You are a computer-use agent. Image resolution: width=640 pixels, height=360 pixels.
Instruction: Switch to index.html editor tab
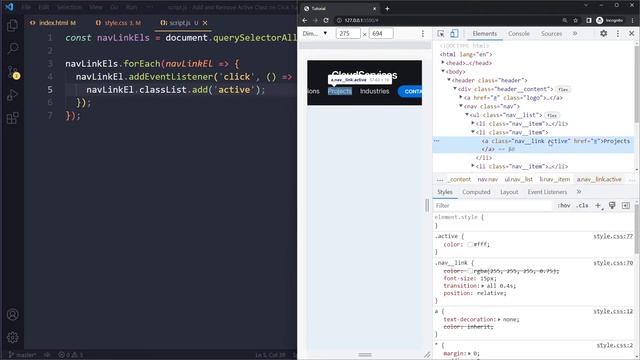(x=53, y=23)
